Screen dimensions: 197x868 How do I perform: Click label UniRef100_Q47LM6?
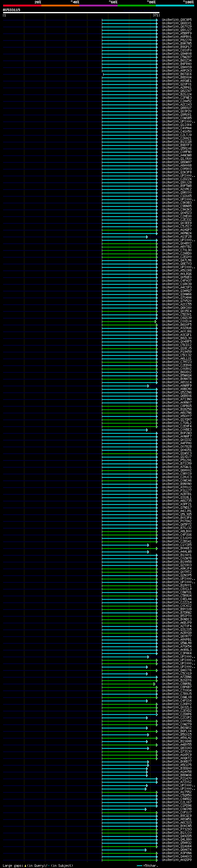click(x=176, y=260)
